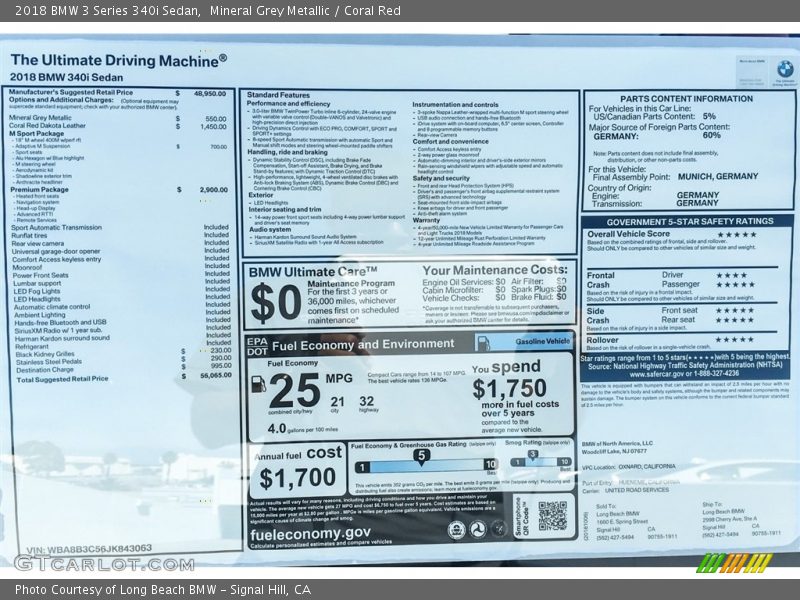Click the Fuel Economy & Greenhouse Gas rating marker
Viewport: 800px width, 600px height.
[x=422, y=457]
